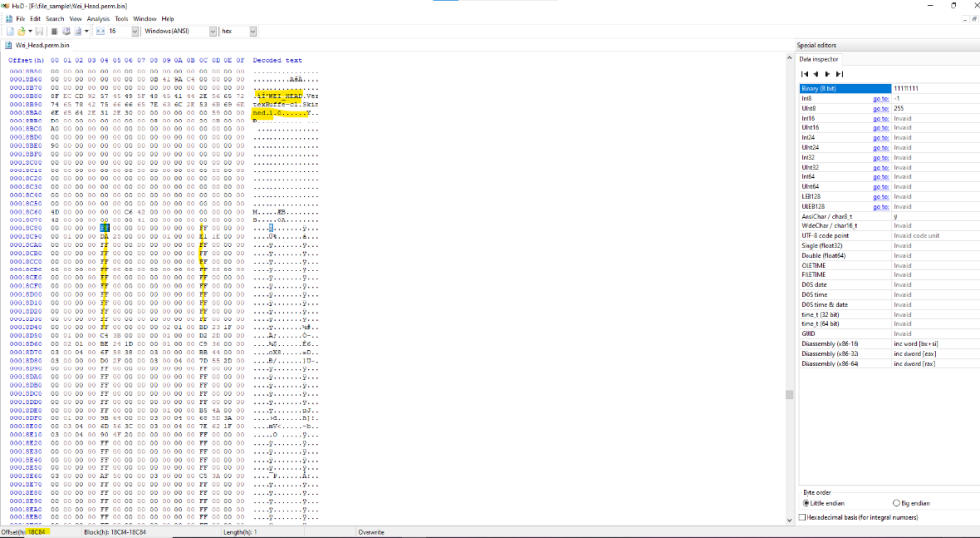
Task: Click 'go to' link for Int8
Action: click(x=880, y=98)
